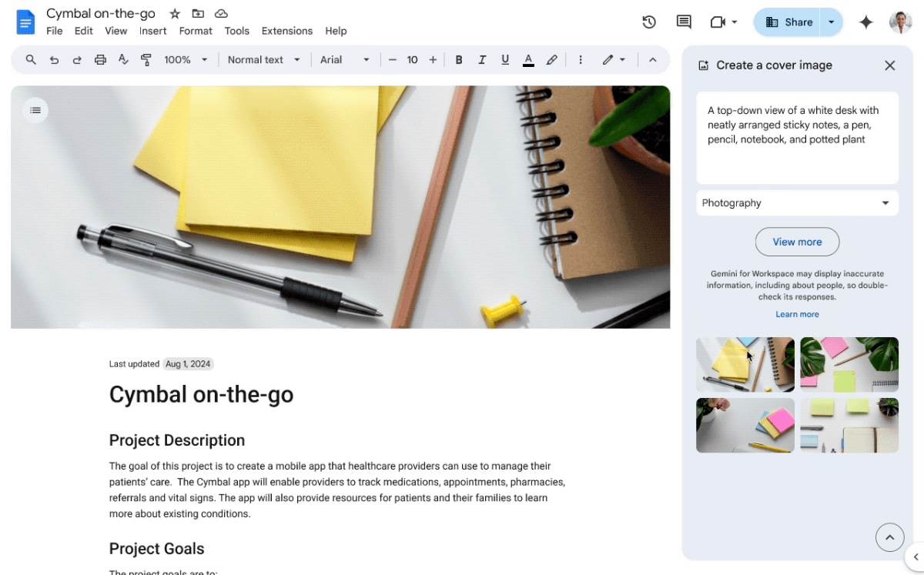Viewport: 924px width, 575px height.
Task: Run the spelling and grammar check
Action: pos(123,59)
